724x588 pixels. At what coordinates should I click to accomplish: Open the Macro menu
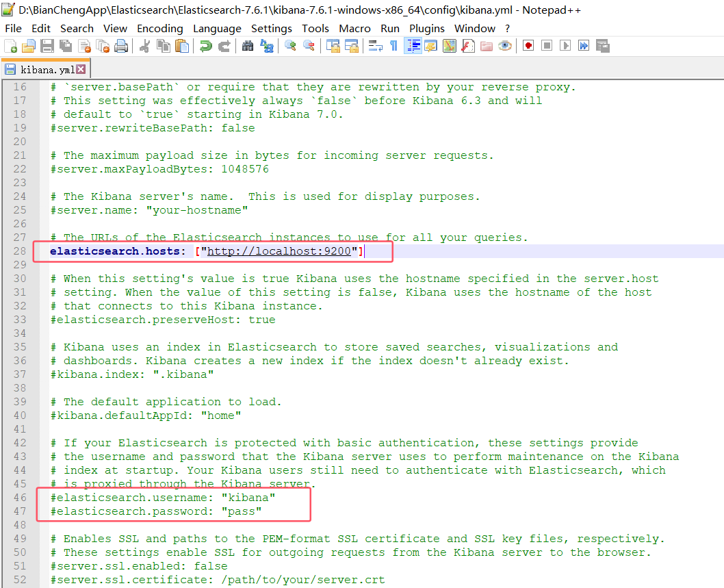(354, 29)
